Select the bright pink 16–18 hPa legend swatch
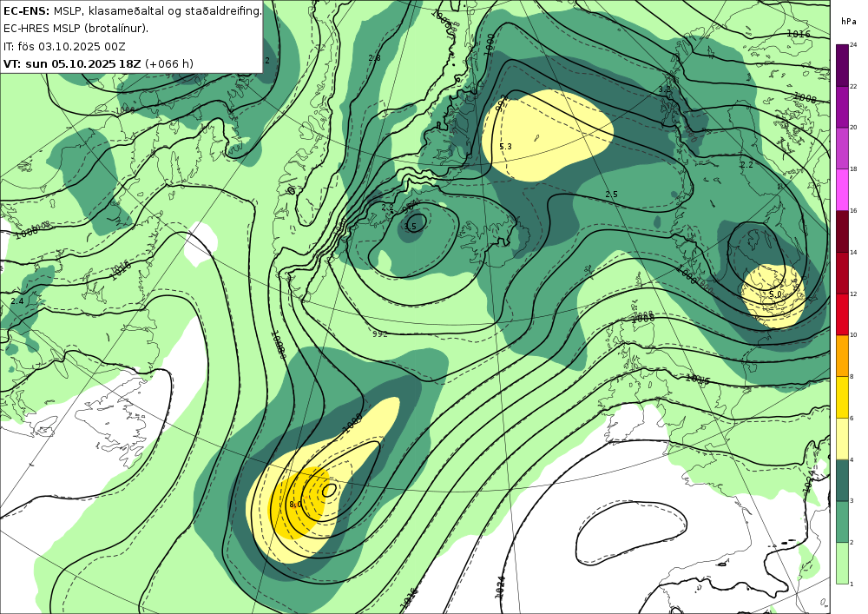 pyautogui.click(x=842, y=189)
